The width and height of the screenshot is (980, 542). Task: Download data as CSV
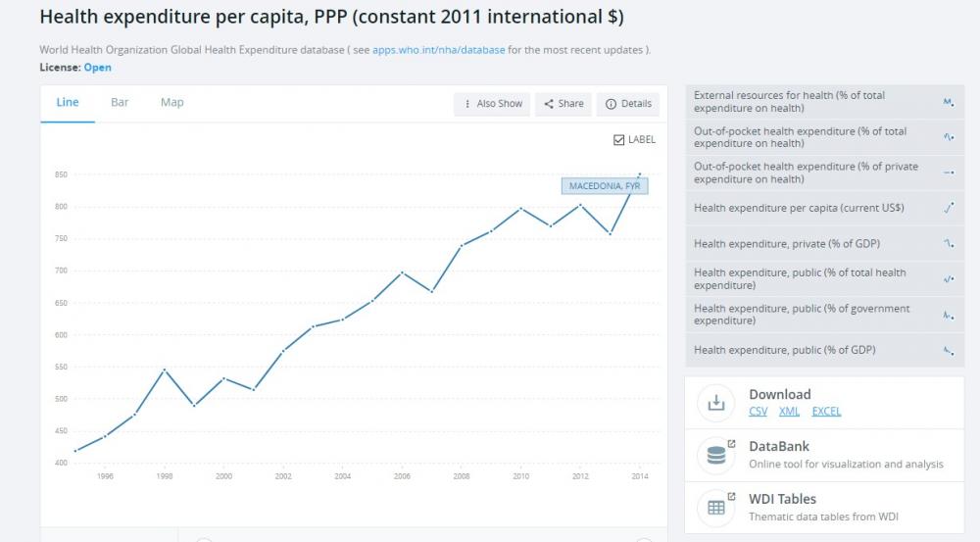pyautogui.click(x=758, y=412)
